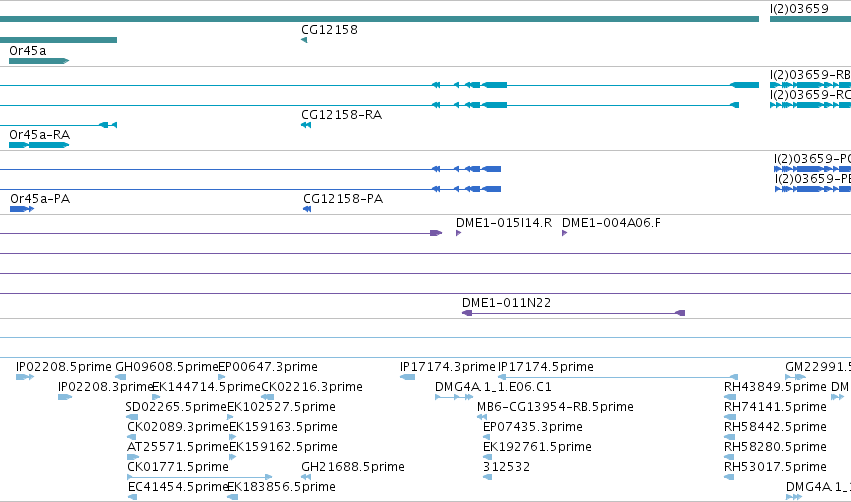Click the CG12158 gene label
Image resolution: width=851 pixels, height=502 pixels.
pyautogui.click(x=329, y=30)
